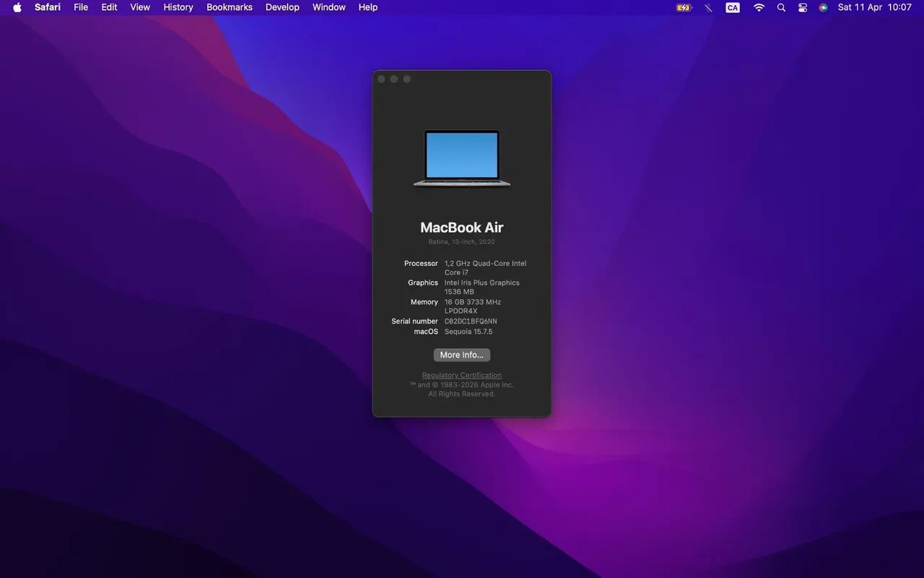924x578 pixels.
Task: Open the History menu
Action: tap(178, 7)
